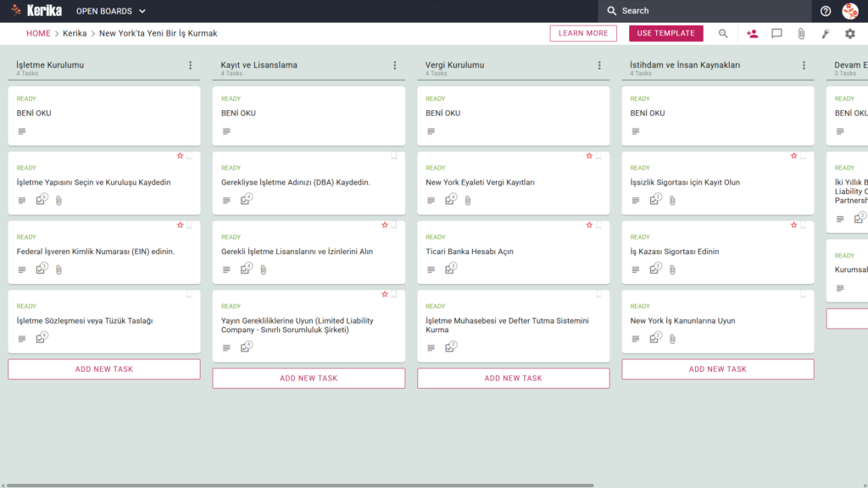
Task: Open description icon on İstihdam column BENİ OKU
Action: (636, 131)
